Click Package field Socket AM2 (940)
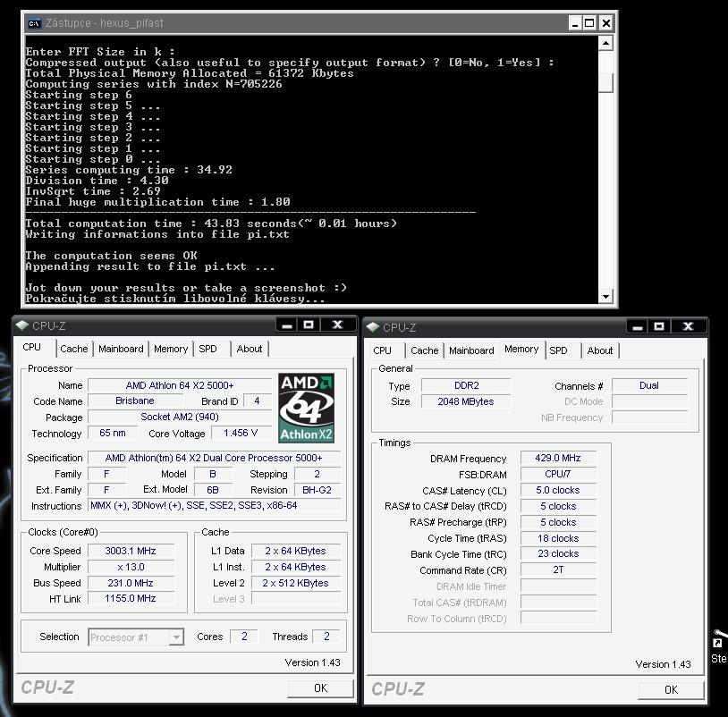The image size is (728, 717). coord(180,417)
